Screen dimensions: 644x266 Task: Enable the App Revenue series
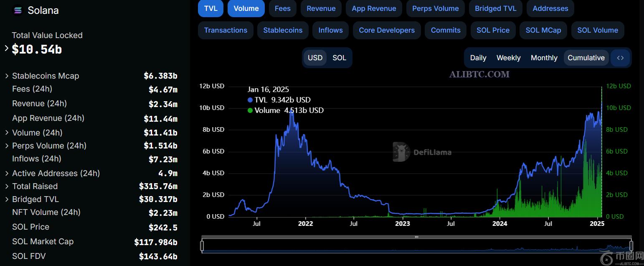374,8
